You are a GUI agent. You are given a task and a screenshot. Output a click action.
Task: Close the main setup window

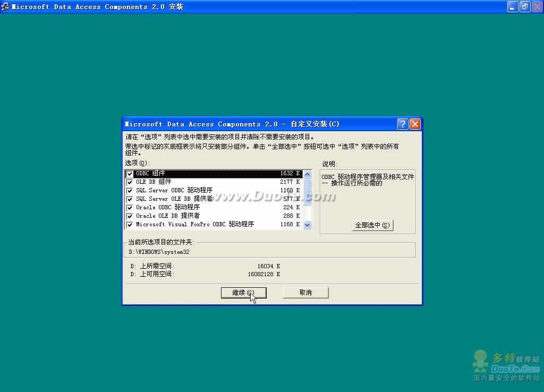tap(538, 6)
